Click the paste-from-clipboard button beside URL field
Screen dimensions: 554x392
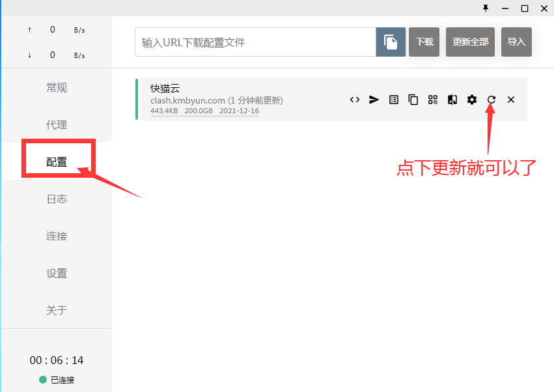tap(391, 42)
